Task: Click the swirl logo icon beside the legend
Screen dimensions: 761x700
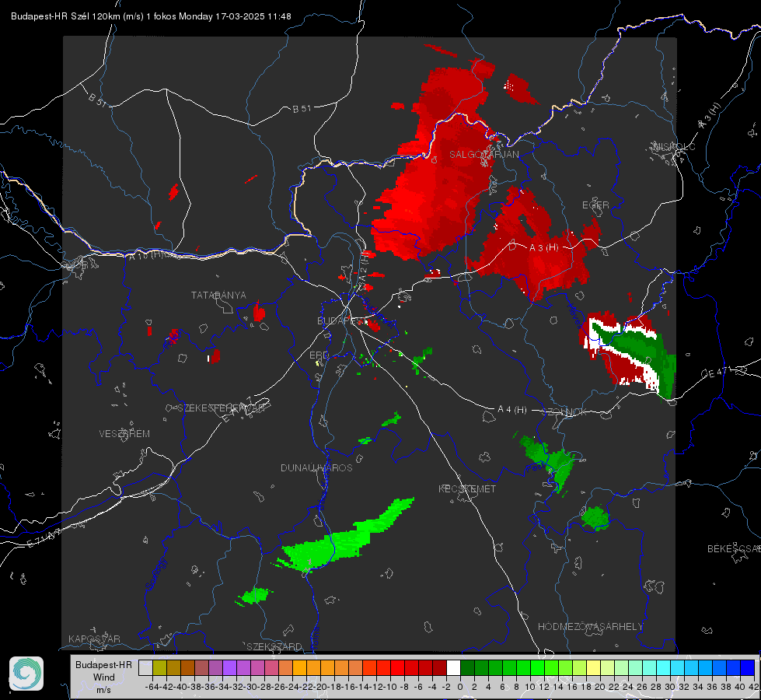Action: 26,674
